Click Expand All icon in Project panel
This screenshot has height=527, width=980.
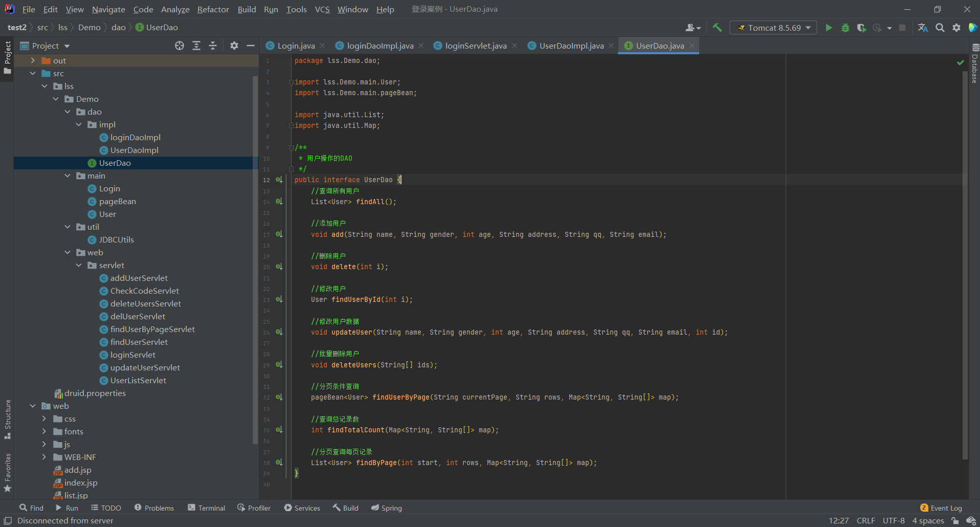196,46
